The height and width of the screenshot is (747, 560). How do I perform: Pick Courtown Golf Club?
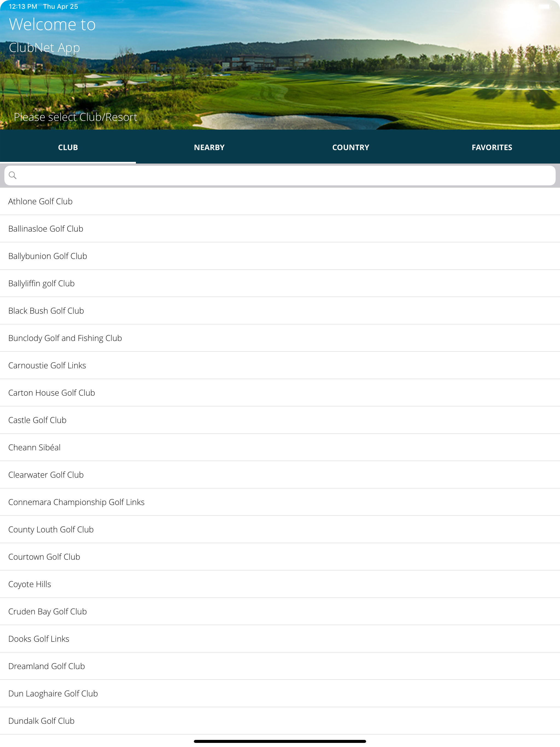tap(280, 557)
